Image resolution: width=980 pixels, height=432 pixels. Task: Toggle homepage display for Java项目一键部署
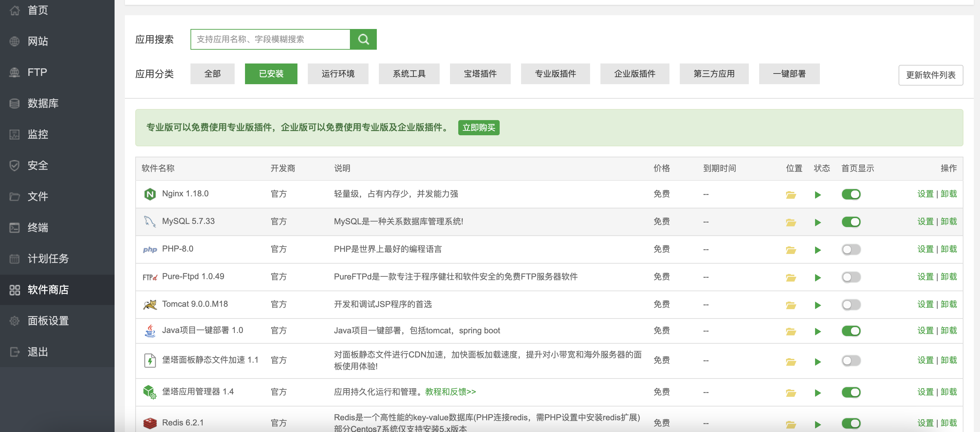851,331
